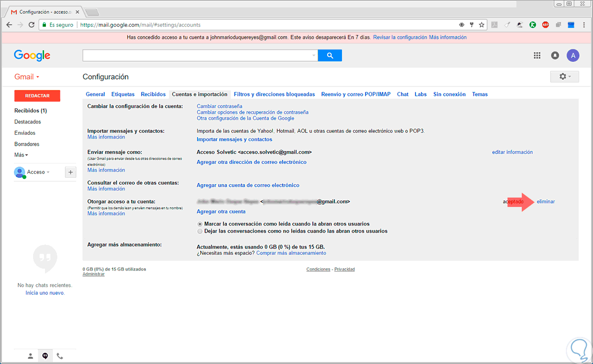The width and height of the screenshot is (593, 364).
Task: Click the green K extension icon
Action: coord(533,25)
